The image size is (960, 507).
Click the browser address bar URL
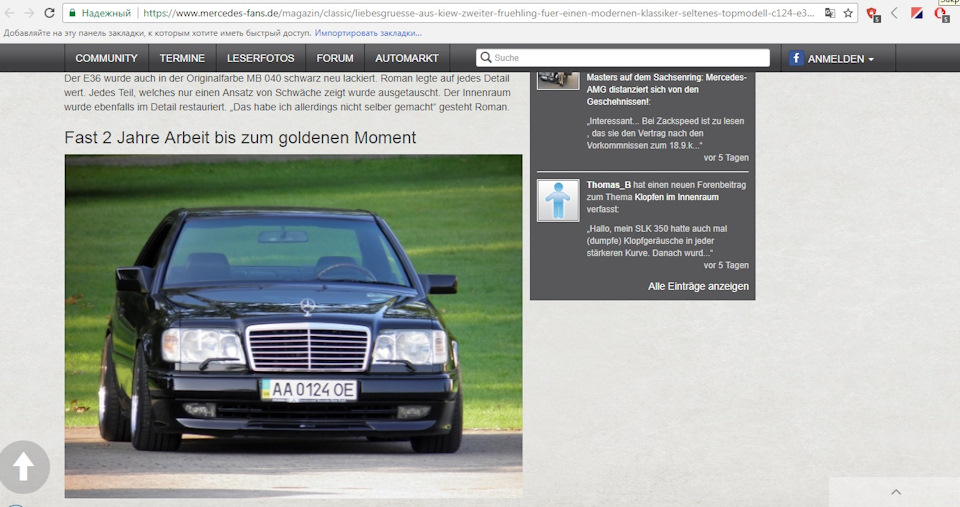click(479, 13)
